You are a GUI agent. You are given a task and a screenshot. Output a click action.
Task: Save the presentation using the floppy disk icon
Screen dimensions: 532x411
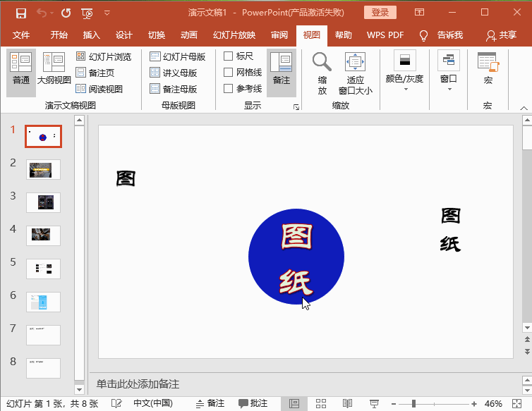click(x=21, y=13)
